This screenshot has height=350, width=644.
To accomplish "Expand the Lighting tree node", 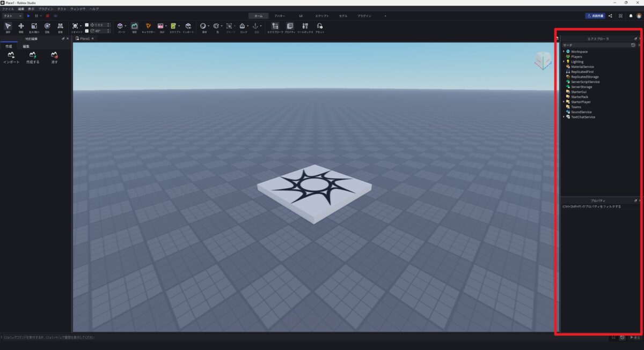I will pyautogui.click(x=563, y=62).
